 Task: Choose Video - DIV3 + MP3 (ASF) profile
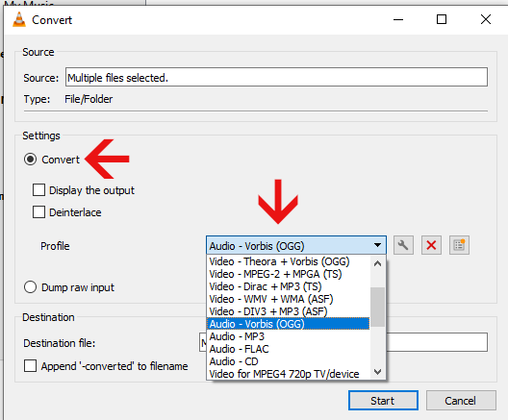coord(288,311)
